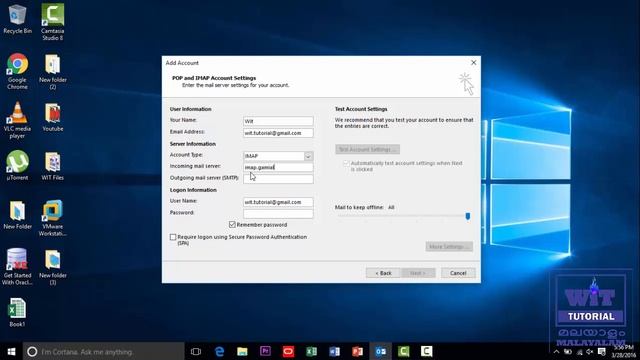Image resolution: width=640 pixels, height=360 pixels.
Task: Click the Back button
Action: (383, 273)
